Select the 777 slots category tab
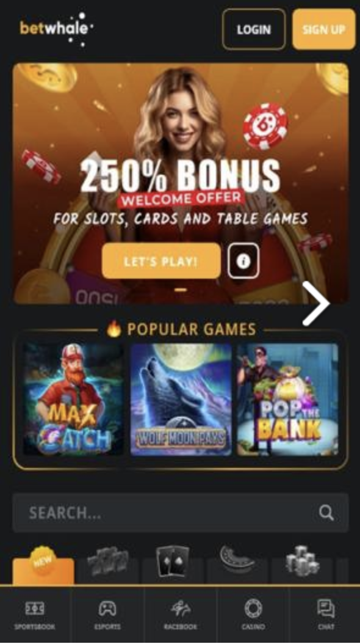 coord(109,562)
